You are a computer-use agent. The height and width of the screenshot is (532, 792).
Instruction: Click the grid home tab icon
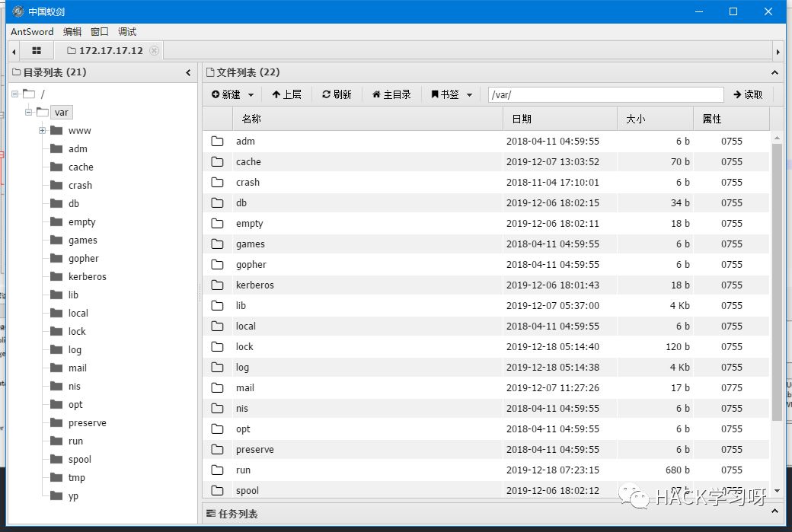(37, 50)
